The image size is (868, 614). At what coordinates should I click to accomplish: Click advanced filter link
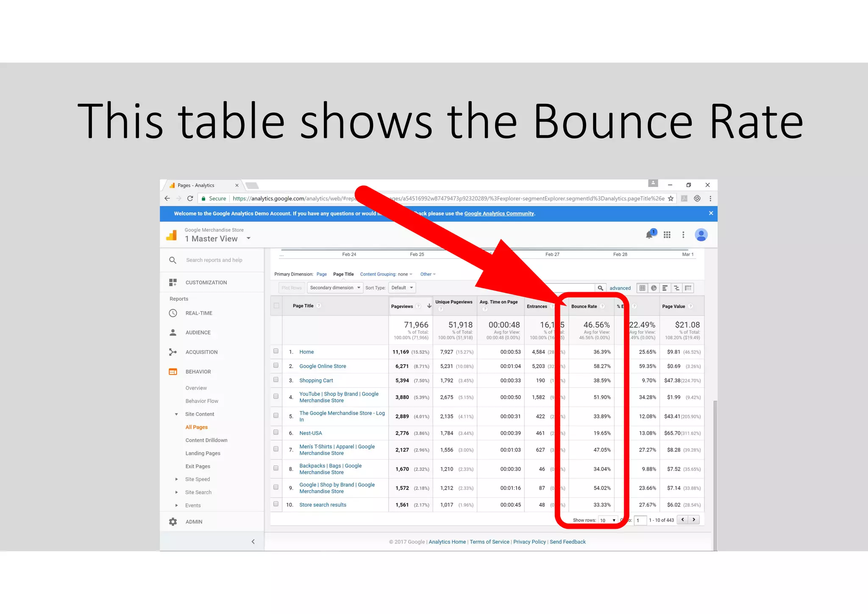click(x=620, y=288)
